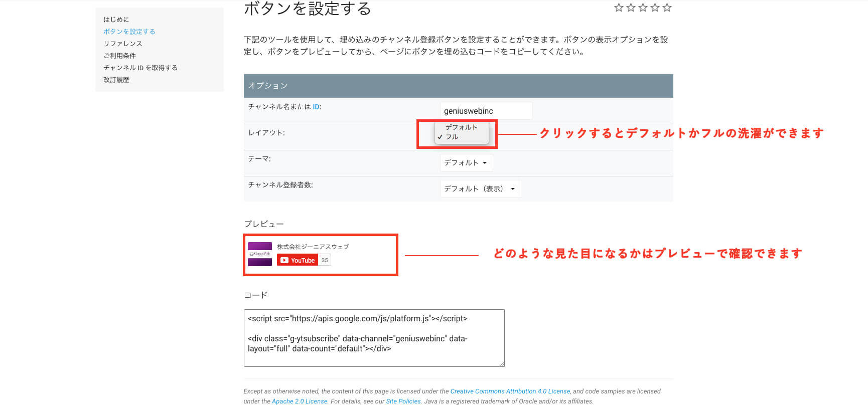The height and width of the screenshot is (416, 868).
Task: Open Apache 2.0 License link
Action: click(300, 401)
